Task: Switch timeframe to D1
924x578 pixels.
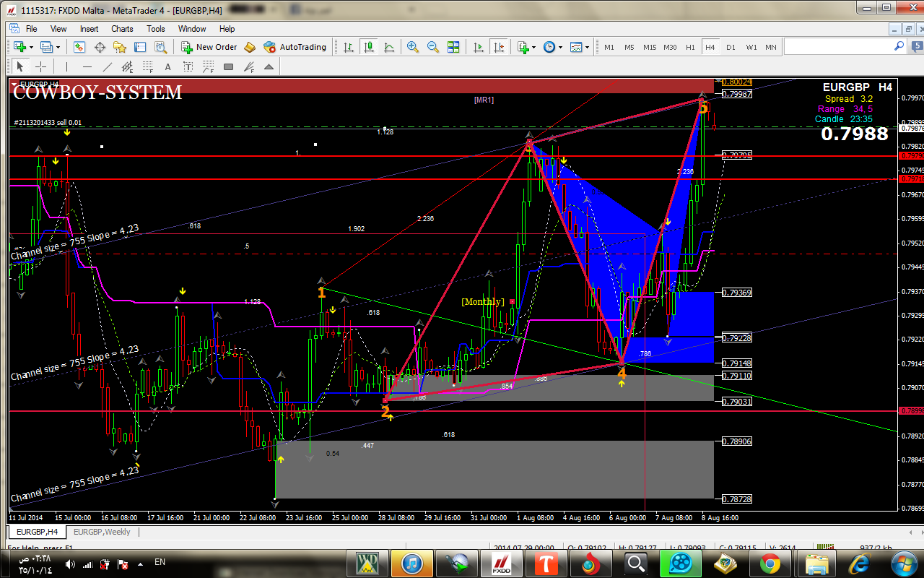Action: 731,47
